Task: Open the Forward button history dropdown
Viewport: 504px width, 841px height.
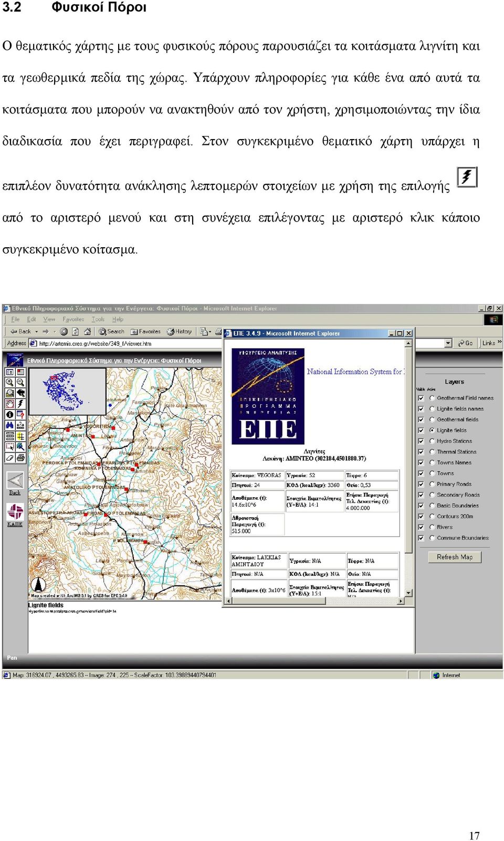Action: [x=55, y=331]
